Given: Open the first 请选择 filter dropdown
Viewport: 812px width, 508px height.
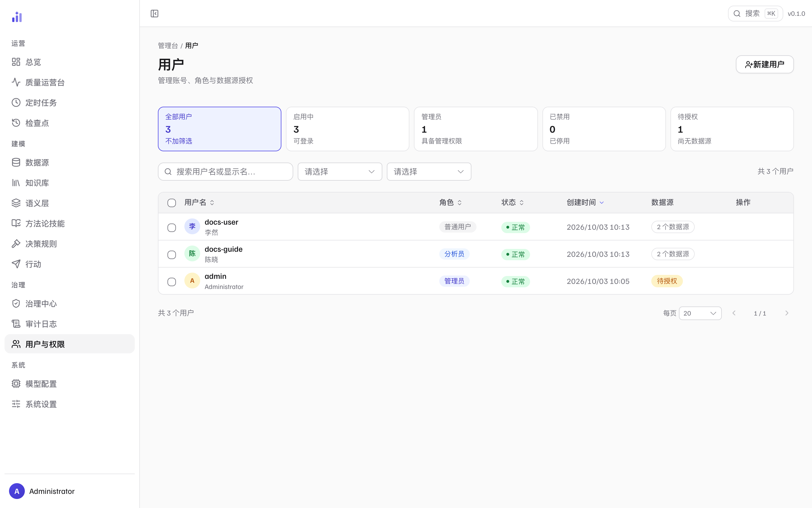Looking at the screenshot, I should (x=340, y=172).
